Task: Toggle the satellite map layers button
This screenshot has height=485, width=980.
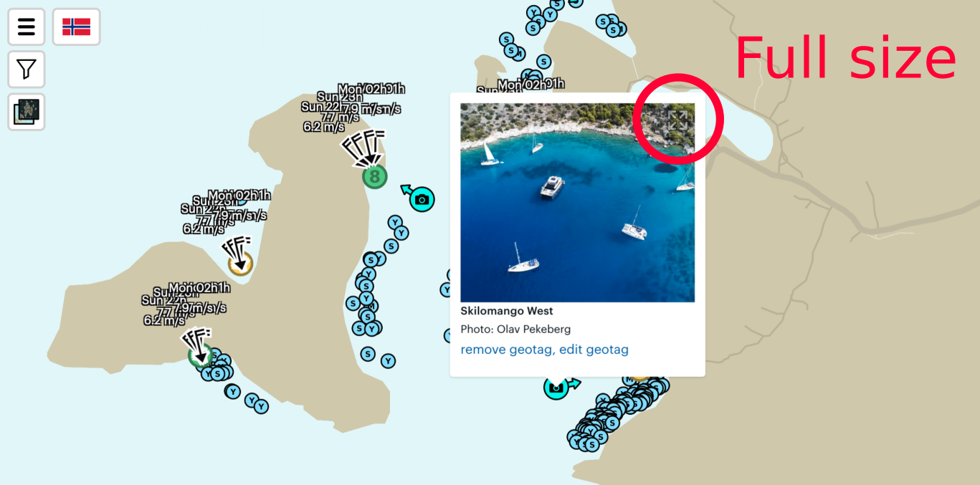Action: tap(27, 112)
